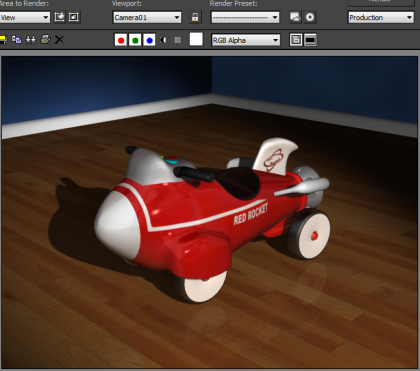This screenshot has height=371, width=420.
Task: Toggle the Monochrome display icon
Action: (178, 40)
